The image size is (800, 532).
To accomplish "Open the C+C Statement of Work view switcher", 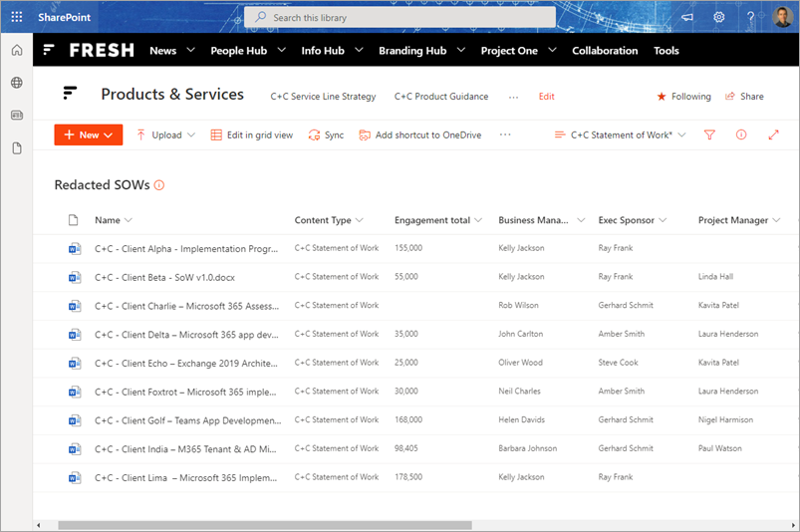I will pos(620,134).
